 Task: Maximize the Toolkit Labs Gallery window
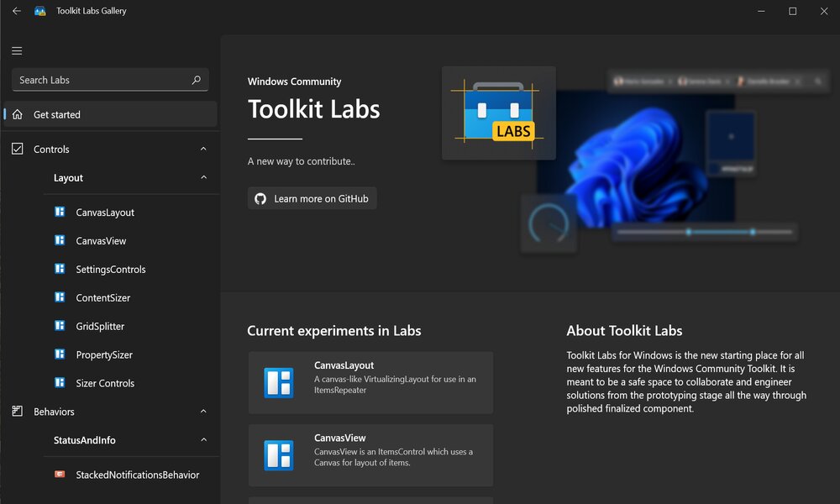(x=792, y=11)
